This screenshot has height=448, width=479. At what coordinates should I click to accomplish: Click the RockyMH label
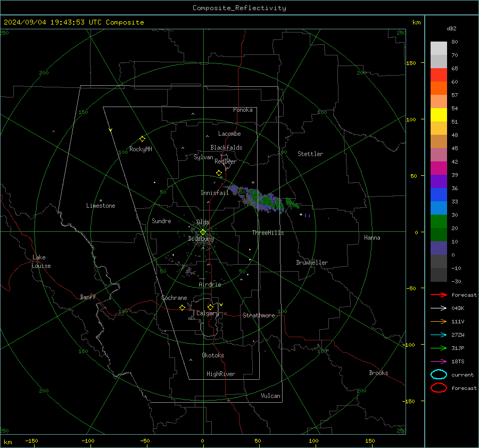pos(141,149)
